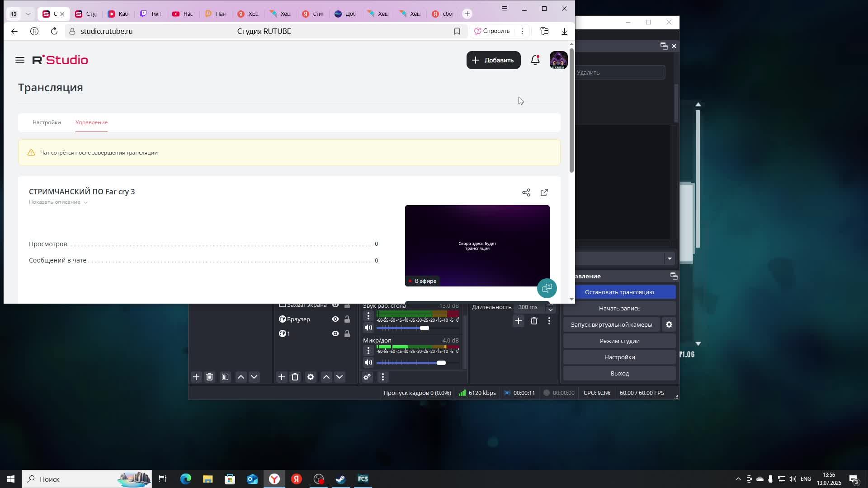Open a new browser tab
868x488 pixels.
pos(467,14)
